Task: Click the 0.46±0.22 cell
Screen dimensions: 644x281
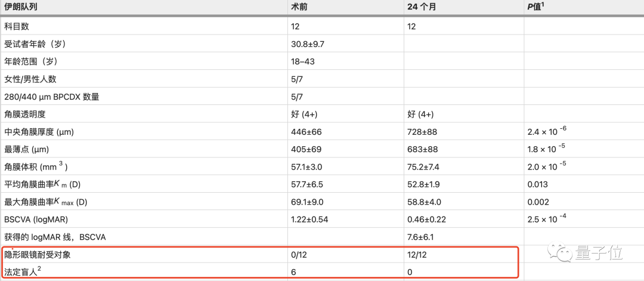Action: tap(426, 220)
